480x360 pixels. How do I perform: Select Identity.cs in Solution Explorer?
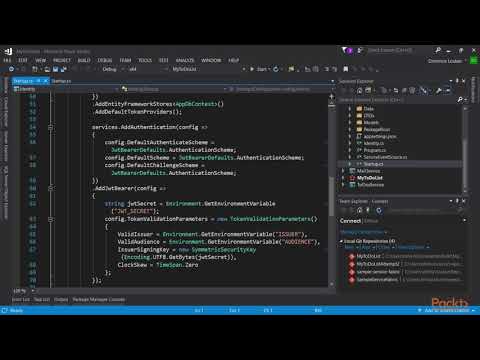coord(374,143)
